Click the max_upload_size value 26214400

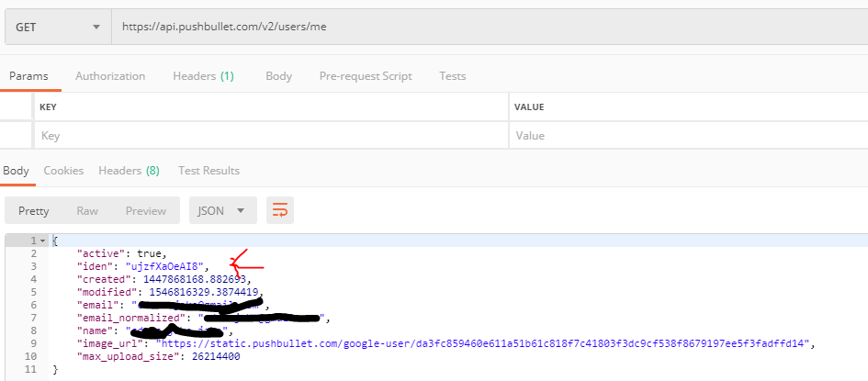(215, 356)
